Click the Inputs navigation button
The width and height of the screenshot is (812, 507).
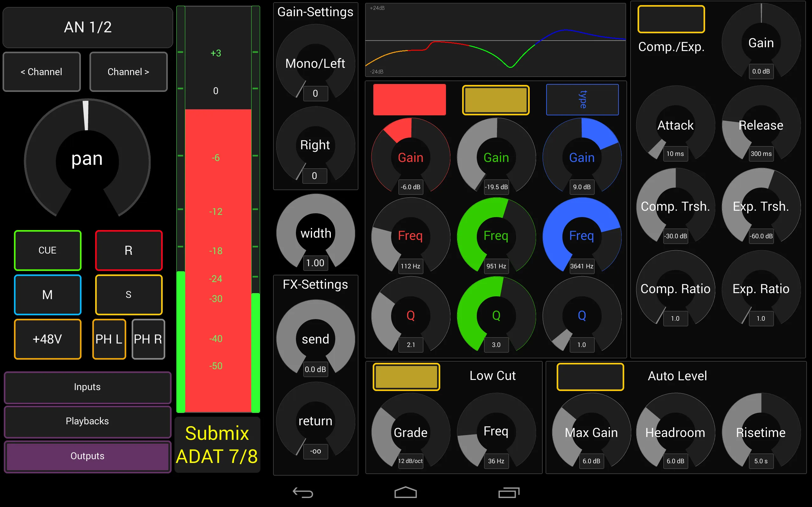pos(87,386)
